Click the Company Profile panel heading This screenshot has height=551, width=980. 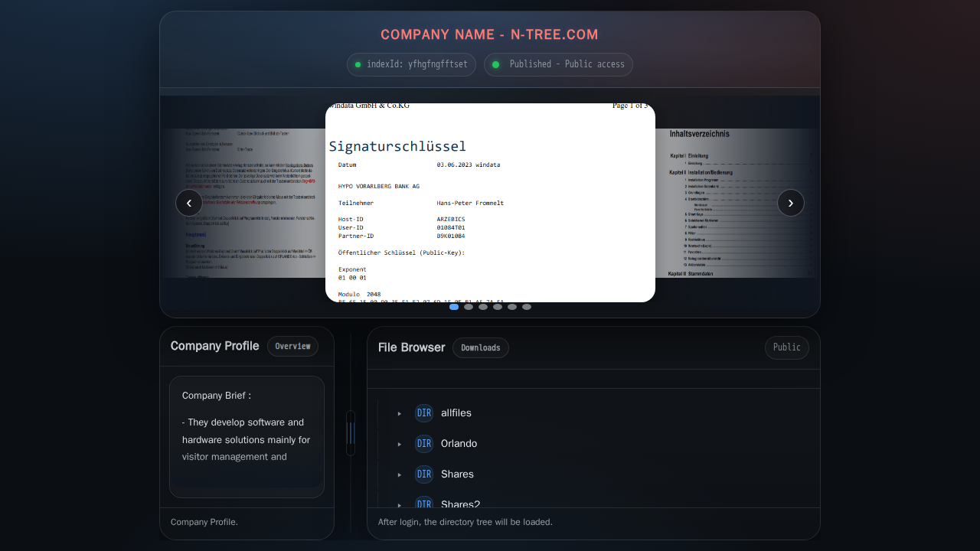(x=214, y=346)
